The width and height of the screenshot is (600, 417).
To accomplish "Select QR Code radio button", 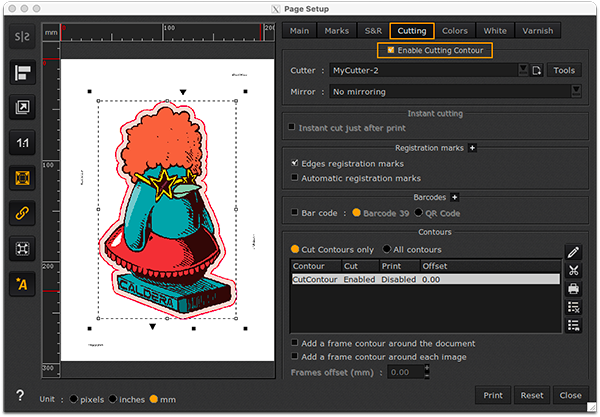I will (x=418, y=212).
